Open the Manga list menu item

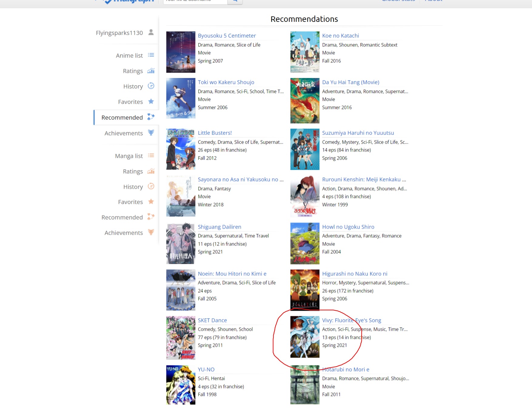pos(129,156)
